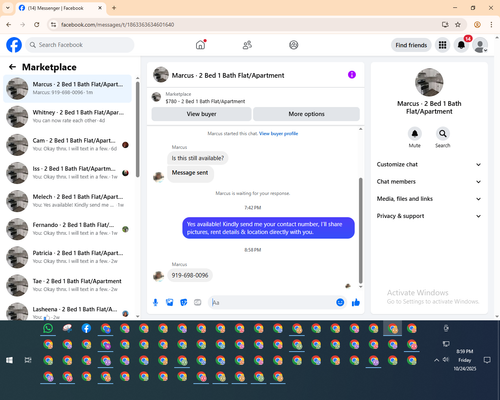Open the Facebook logo home link

pos(14,45)
